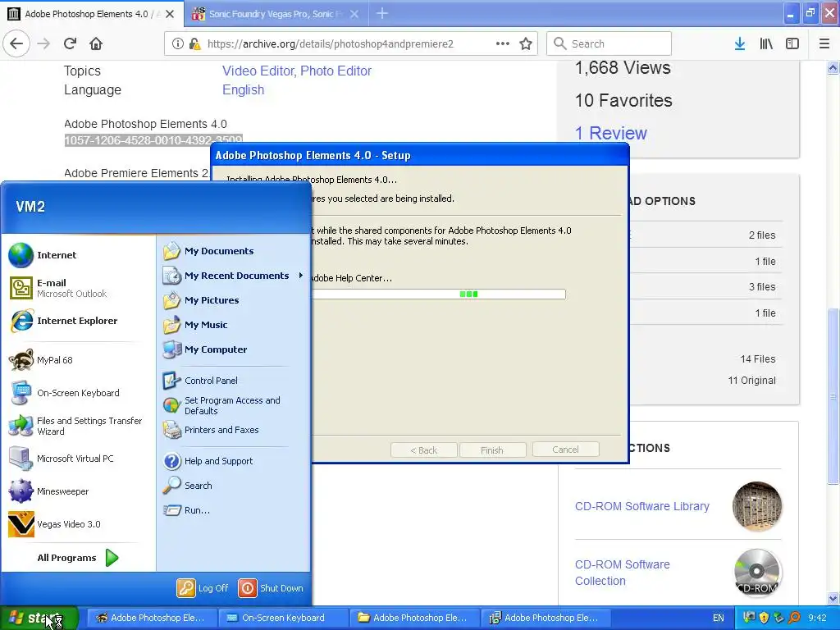Switch to On-Screen Keyboard taskbar item
Viewport: 840px width, 630px height.
click(283, 618)
